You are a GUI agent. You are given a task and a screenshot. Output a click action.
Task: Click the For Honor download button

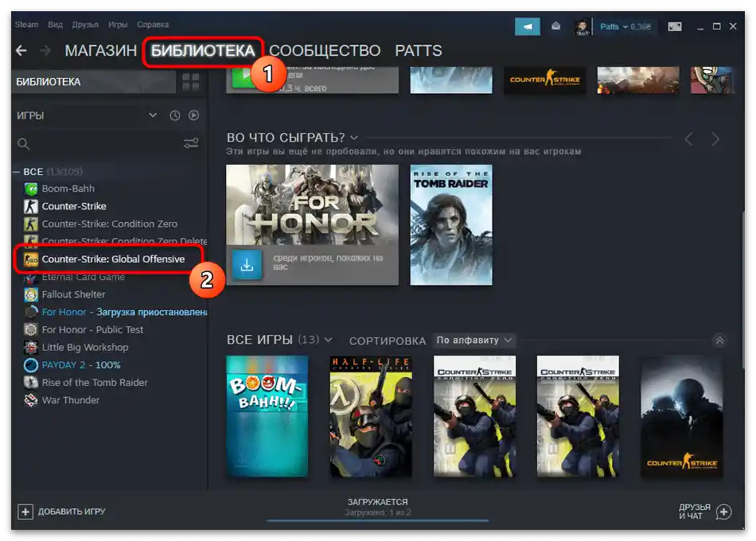click(x=247, y=264)
